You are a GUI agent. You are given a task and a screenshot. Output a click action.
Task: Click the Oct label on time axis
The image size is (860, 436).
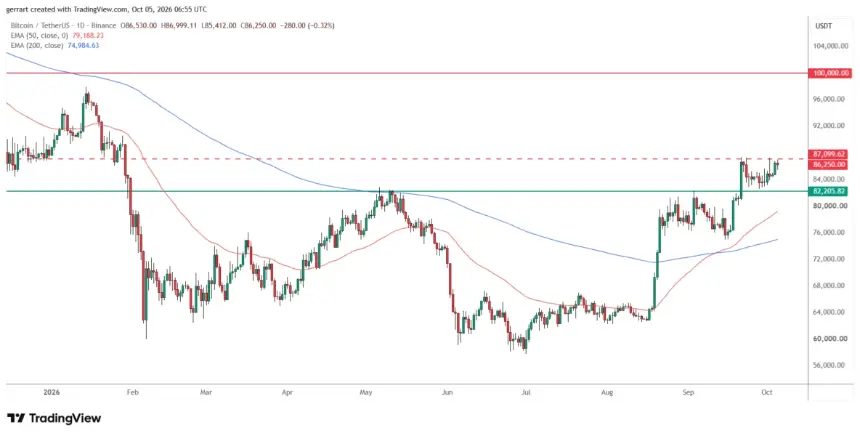pyautogui.click(x=767, y=393)
